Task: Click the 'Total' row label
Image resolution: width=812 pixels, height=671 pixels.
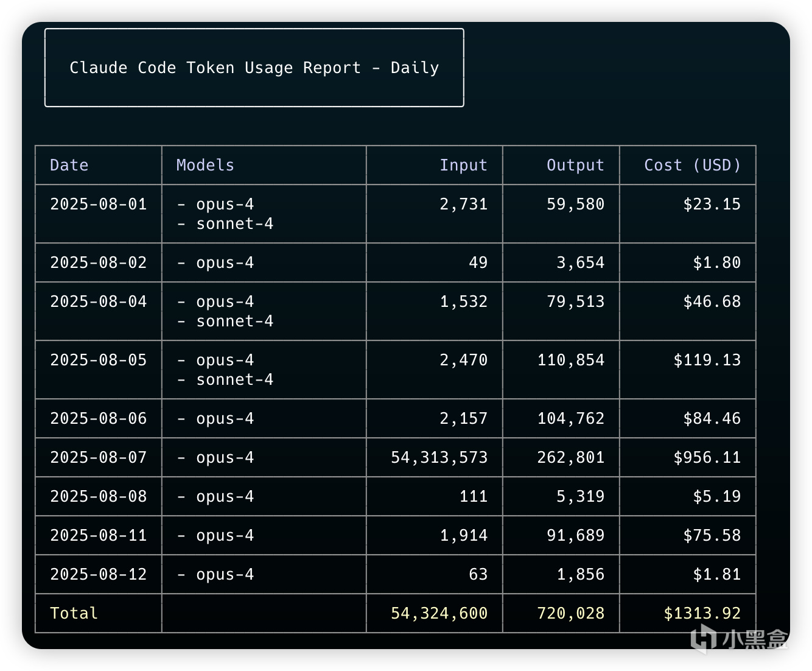Action: click(74, 613)
